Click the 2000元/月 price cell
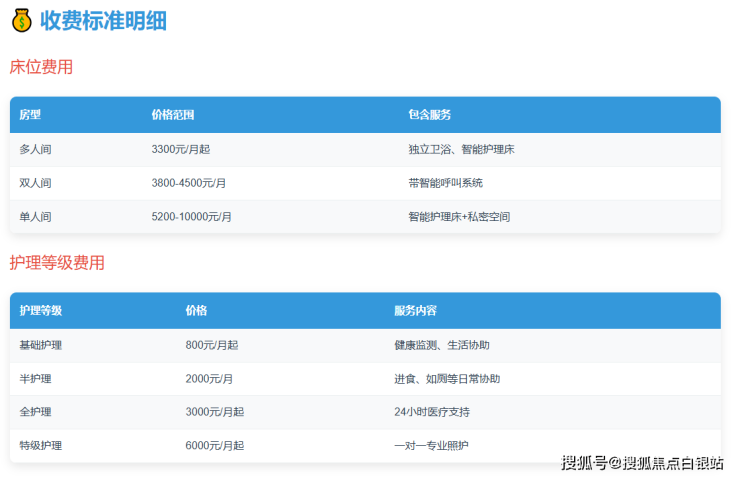 [209, 379]
